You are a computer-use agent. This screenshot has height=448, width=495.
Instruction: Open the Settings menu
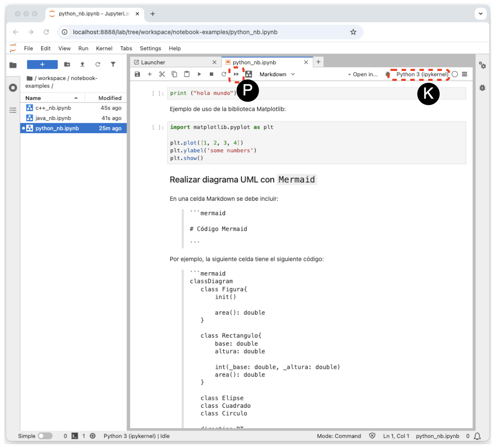tap(150, 48)
